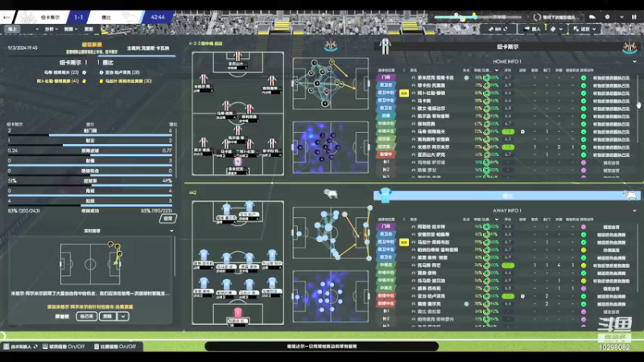
Task: Click the red striker position badge in home list
Action: click(x=386, y=154)
